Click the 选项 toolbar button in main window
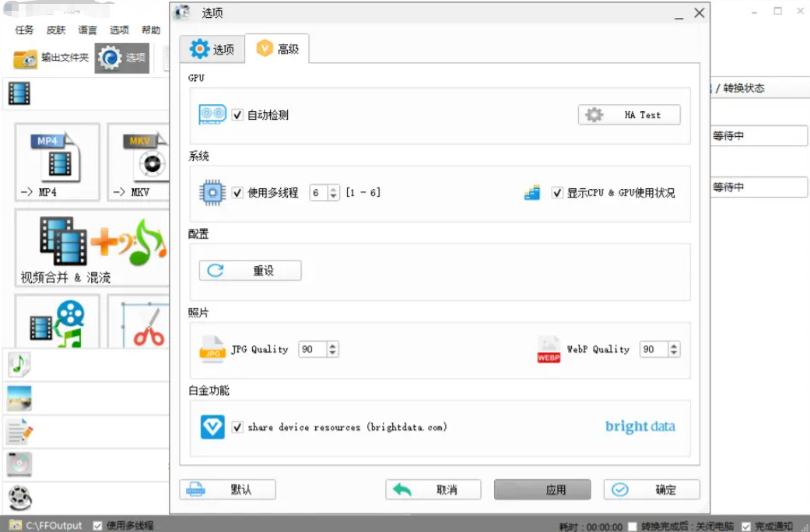This screenshot has width=810, height=532. (x=122, y=58)
